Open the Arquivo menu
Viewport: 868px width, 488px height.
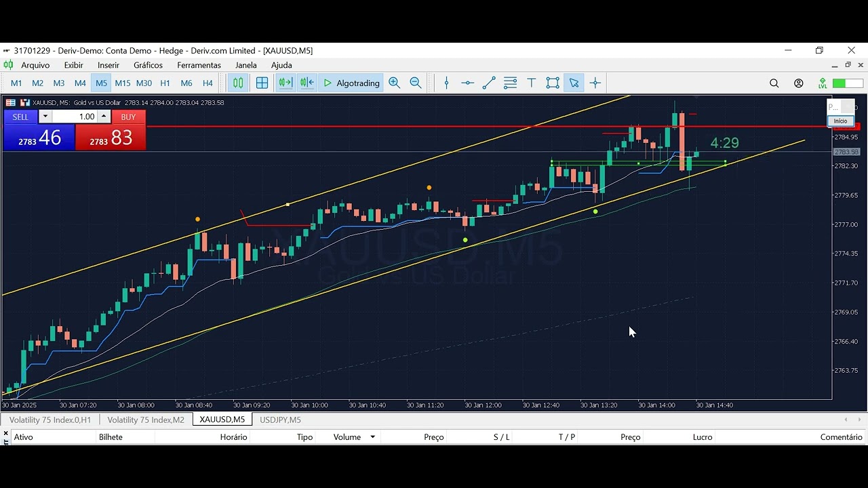[35, 65]
